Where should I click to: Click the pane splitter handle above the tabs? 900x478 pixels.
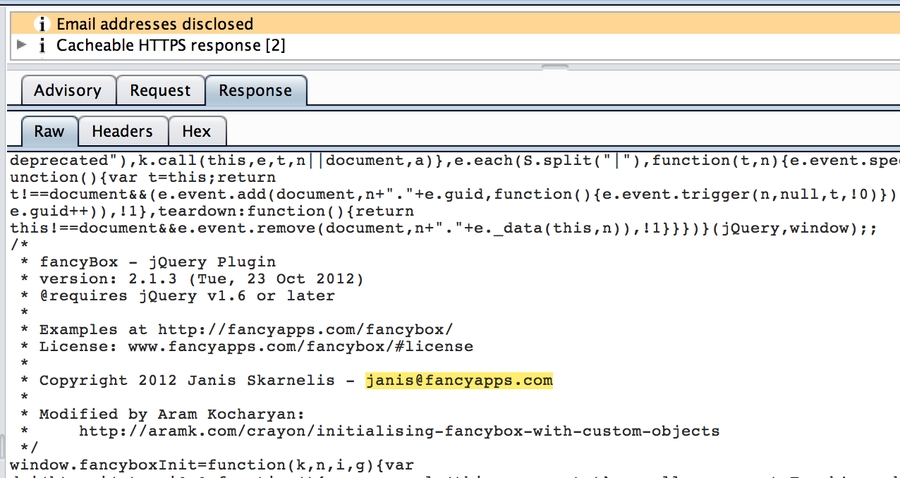point(552,67)
